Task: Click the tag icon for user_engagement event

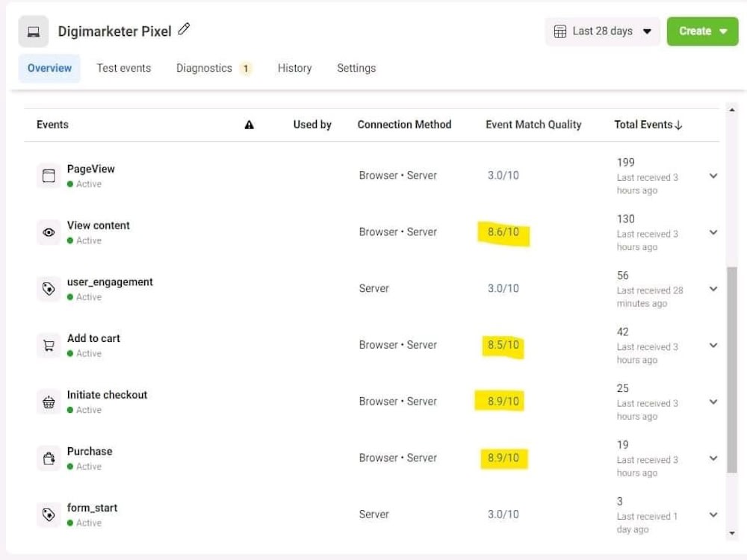Action: 49,289
